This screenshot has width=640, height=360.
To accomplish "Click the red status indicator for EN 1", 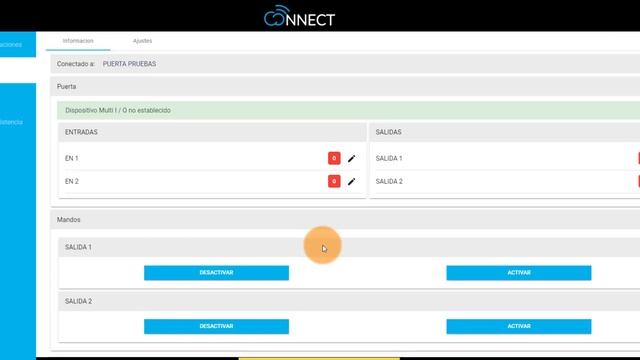I will pyautogui.click(x=334, y=158).
